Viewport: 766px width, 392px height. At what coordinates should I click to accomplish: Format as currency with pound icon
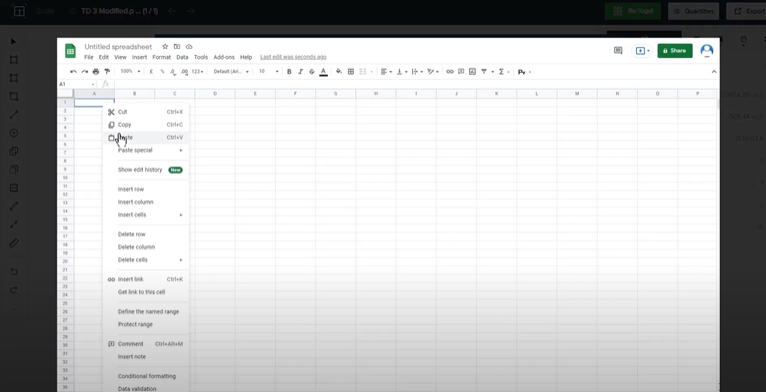coord(151,71)
